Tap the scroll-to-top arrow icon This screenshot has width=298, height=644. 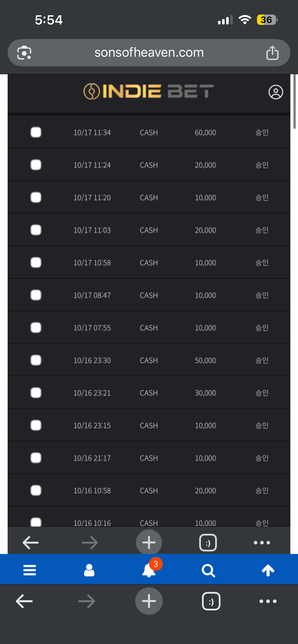(x=268, y=570)
